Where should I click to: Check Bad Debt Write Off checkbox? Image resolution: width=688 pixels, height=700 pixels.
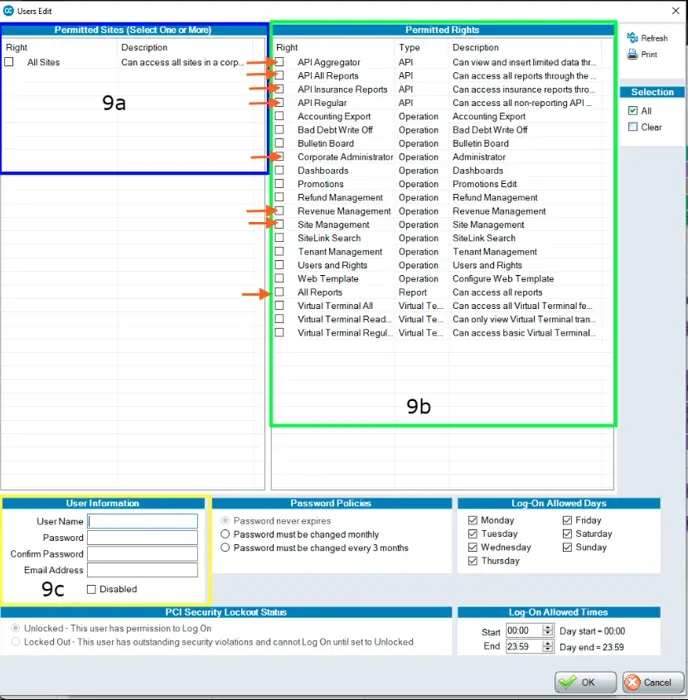(279, 130)
